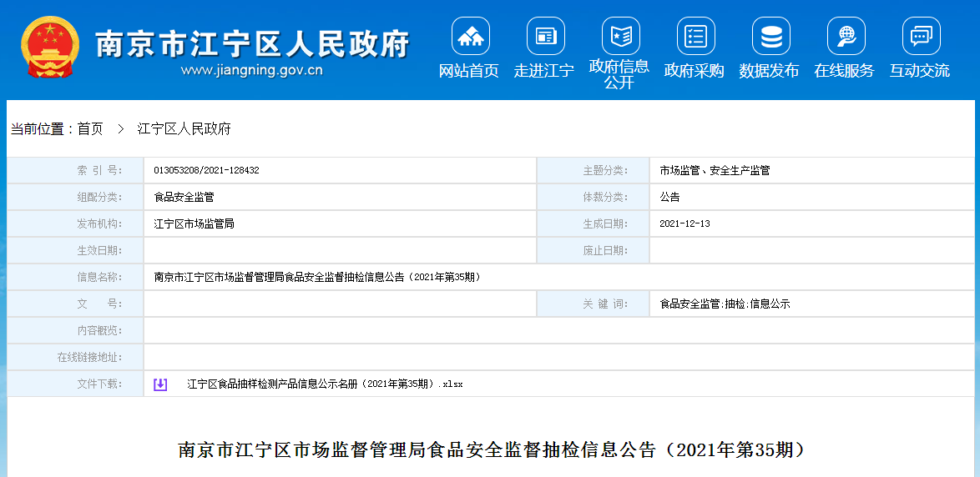Click the 文件下载 label cell
Image resolution: width=980 pixels, height=477 pixels.
(75, 384)
